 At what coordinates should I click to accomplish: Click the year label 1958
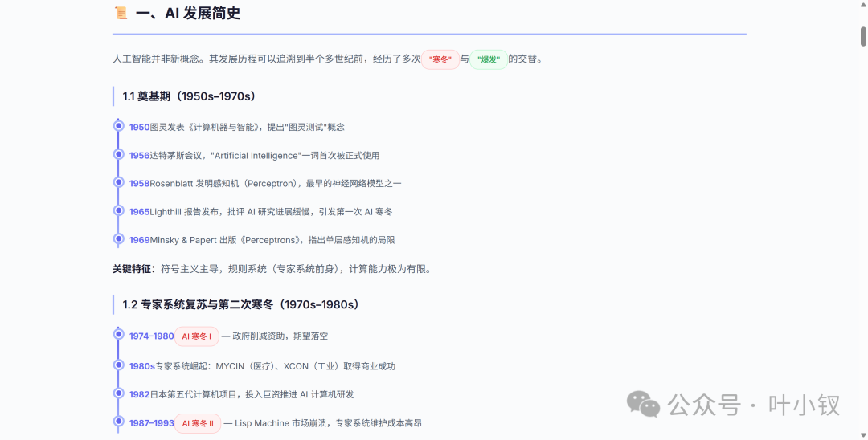140,184
